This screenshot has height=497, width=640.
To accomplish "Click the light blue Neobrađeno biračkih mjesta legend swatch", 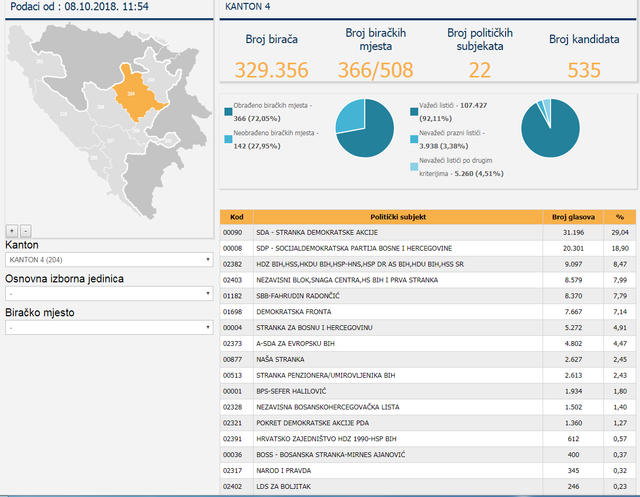I will (228, 139).
